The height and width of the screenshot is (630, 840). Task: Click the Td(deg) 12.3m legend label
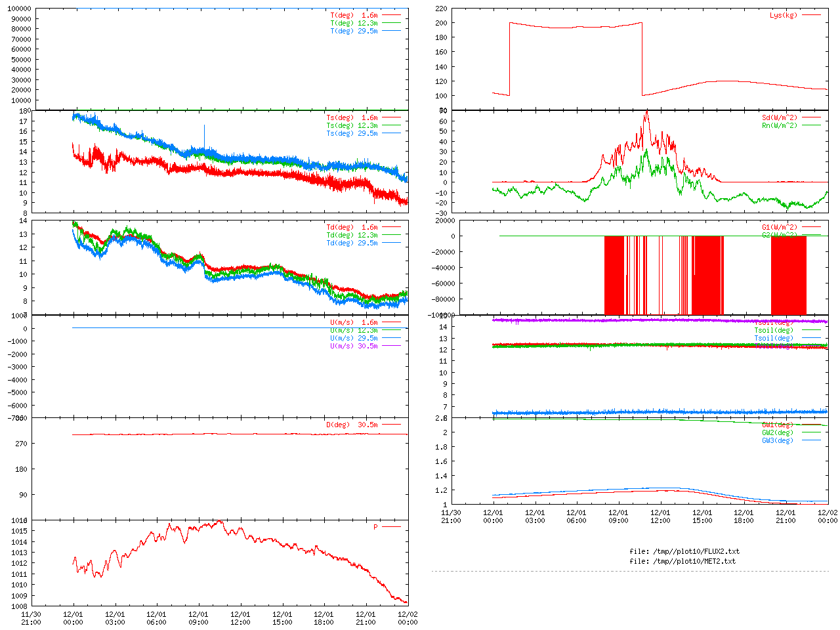(352, 236)
